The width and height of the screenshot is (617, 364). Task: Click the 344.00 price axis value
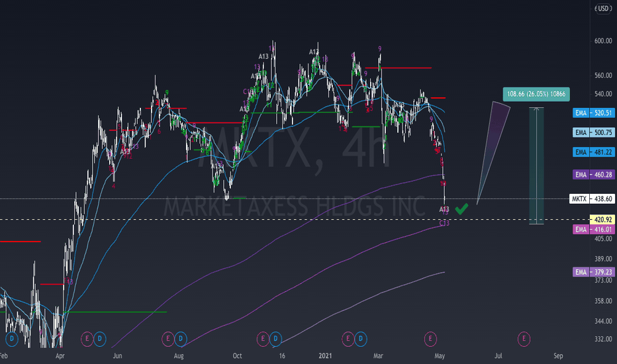pos(603,321)
